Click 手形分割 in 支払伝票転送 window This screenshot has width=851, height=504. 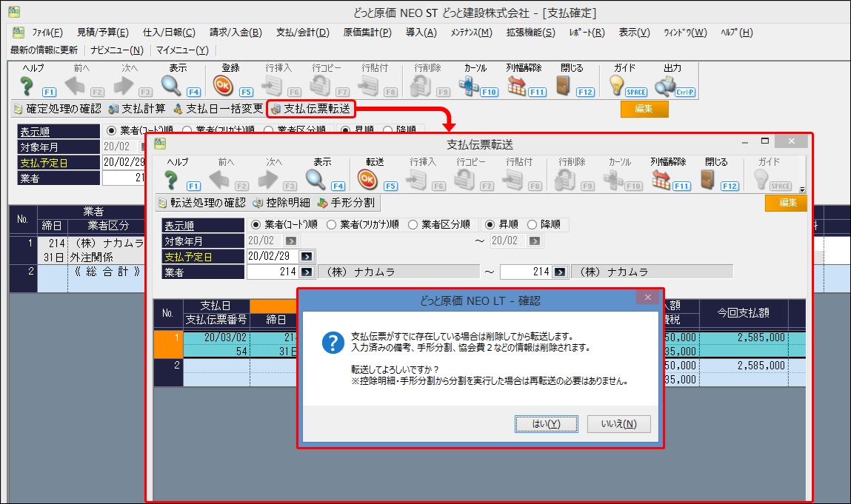tap(347, 203)
